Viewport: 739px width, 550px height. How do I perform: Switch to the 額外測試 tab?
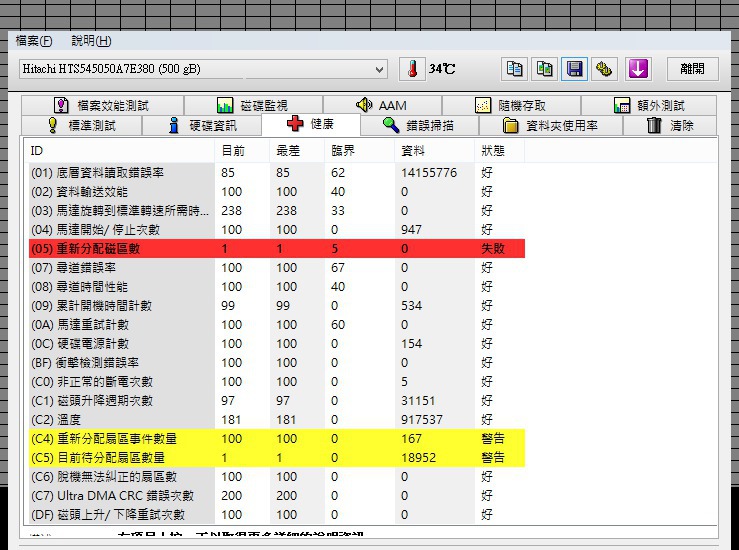[649, 105]
